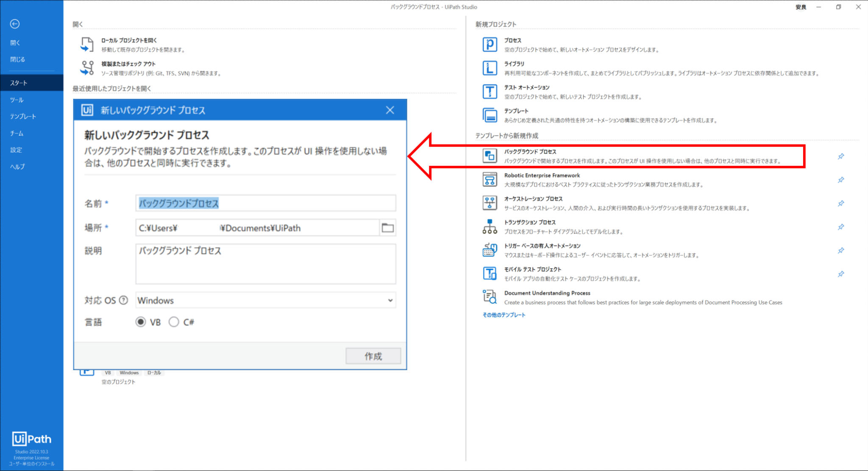
Task: Click テスト オートメーション title text
Action: tap(526, 87)
